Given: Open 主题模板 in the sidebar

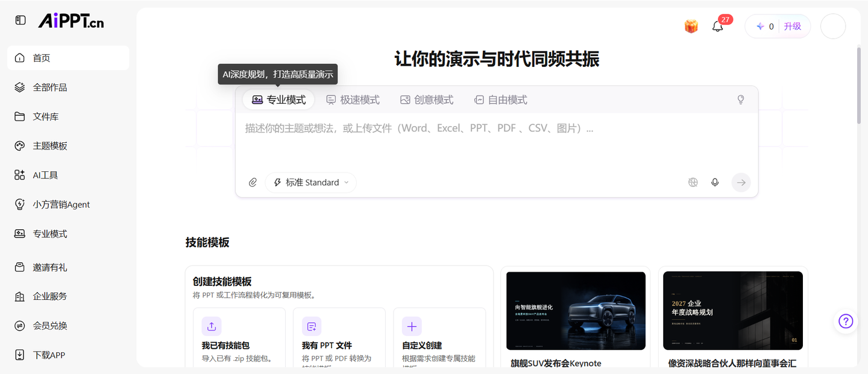Looking at the screenshot, I should [x=68, y=146].
